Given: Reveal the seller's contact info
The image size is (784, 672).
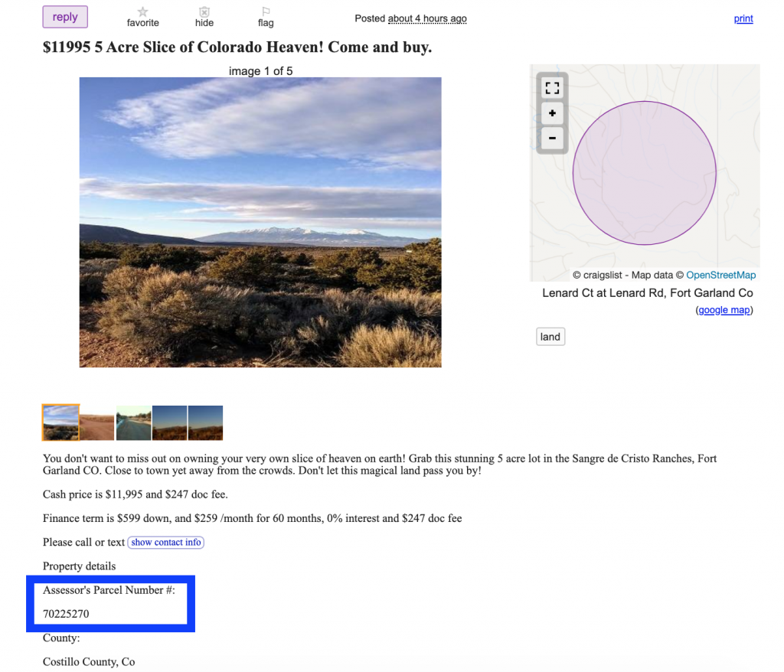Looking at the screenshot, I should [166, 542].
